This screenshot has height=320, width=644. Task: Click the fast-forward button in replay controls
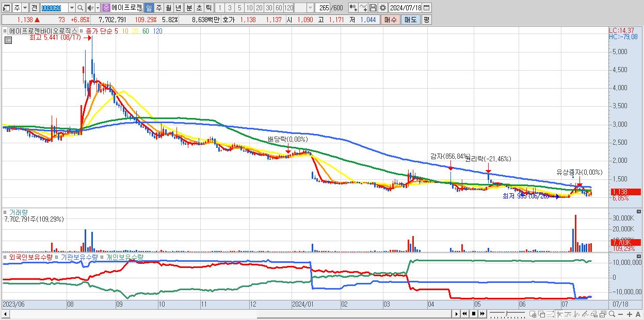pos(482,314)
